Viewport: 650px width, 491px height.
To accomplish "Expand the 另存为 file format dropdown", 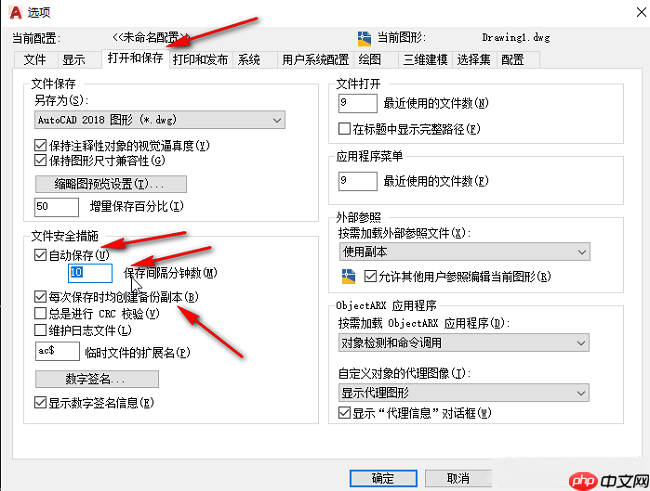I will click(x=160, y=120).
